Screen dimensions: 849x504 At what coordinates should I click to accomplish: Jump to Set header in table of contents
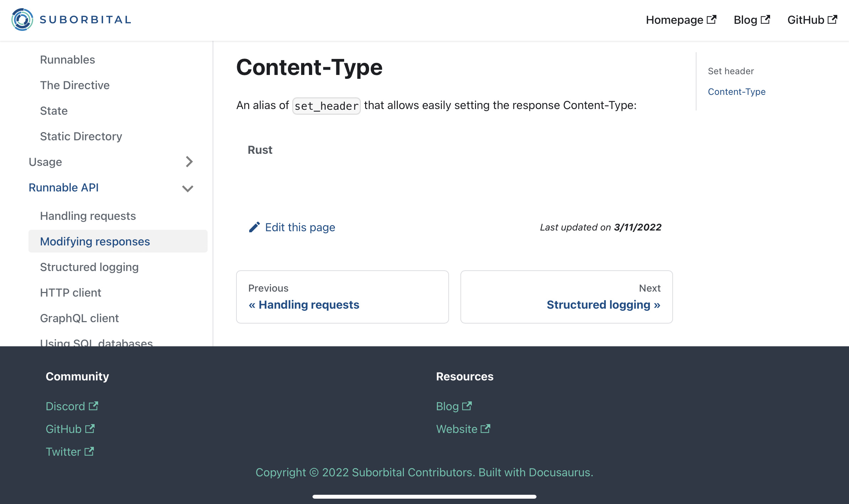tap(731, 71)
